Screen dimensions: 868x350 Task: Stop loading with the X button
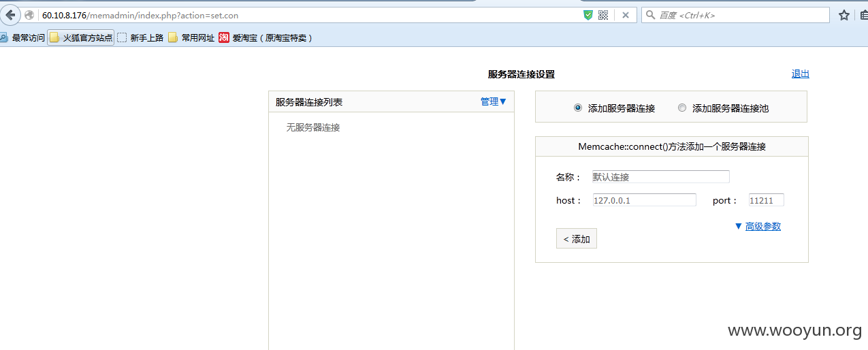(625, 15)
